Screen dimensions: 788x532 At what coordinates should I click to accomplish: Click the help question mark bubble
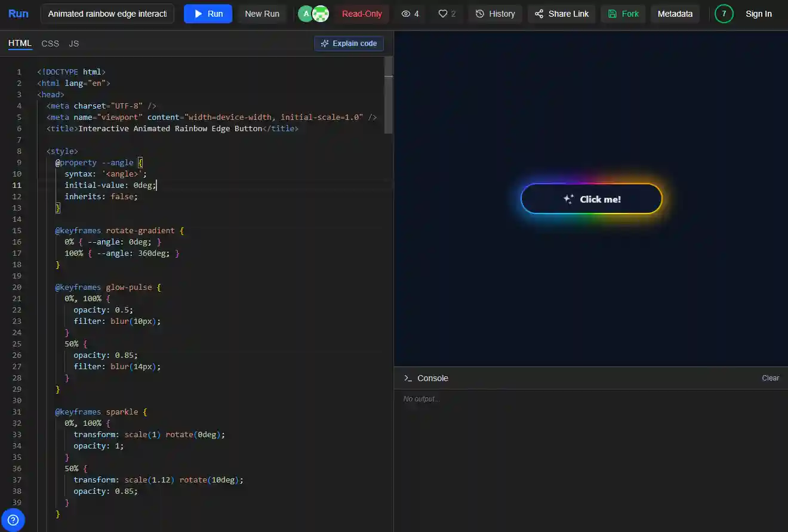(x=13, y=519)
